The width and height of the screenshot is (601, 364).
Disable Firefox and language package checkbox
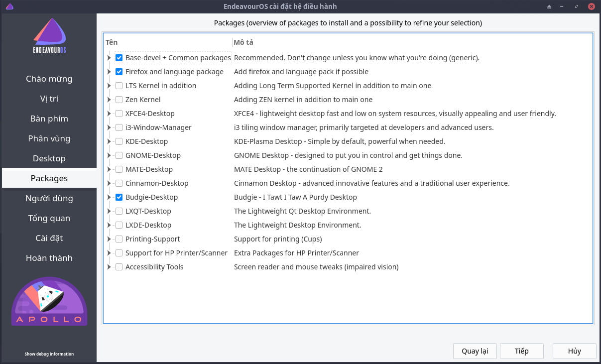tap(119, 72)
